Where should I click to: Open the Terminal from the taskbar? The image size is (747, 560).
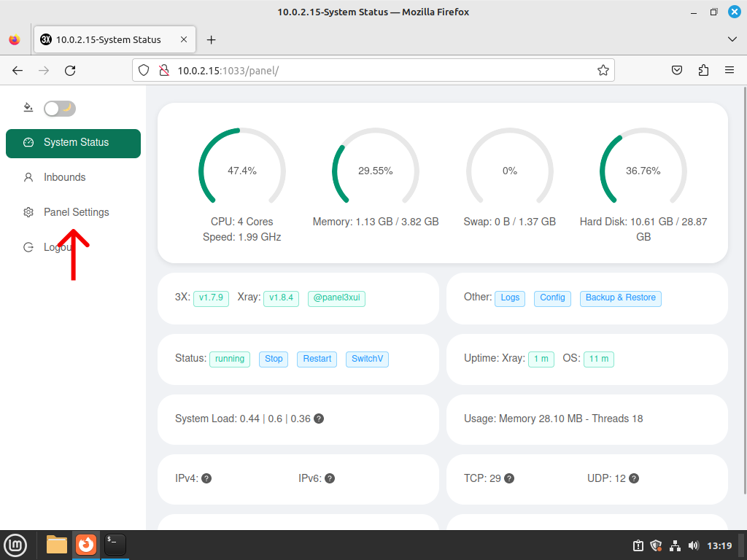115,545
